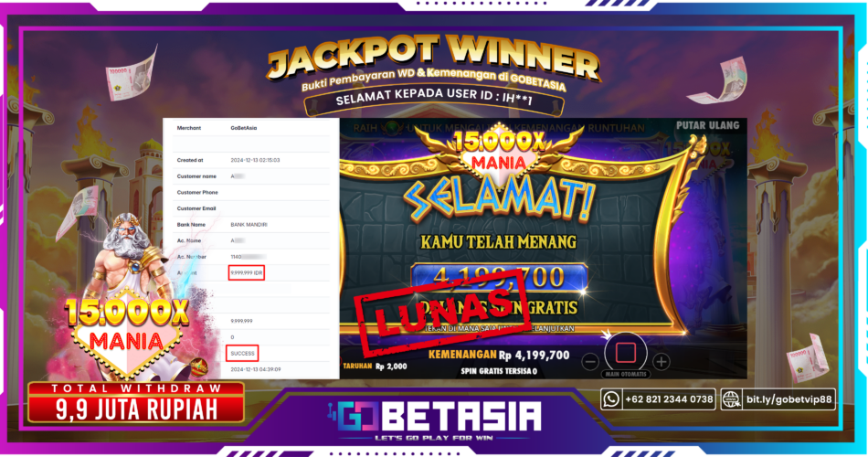Image resolution: width=868 pixels, height=457 pixels.
Task: Click the plus bet increase button
Action: (661, 362)
